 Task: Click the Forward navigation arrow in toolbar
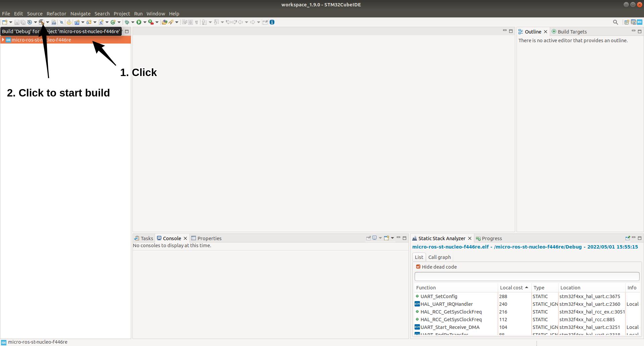pos(253,22)
